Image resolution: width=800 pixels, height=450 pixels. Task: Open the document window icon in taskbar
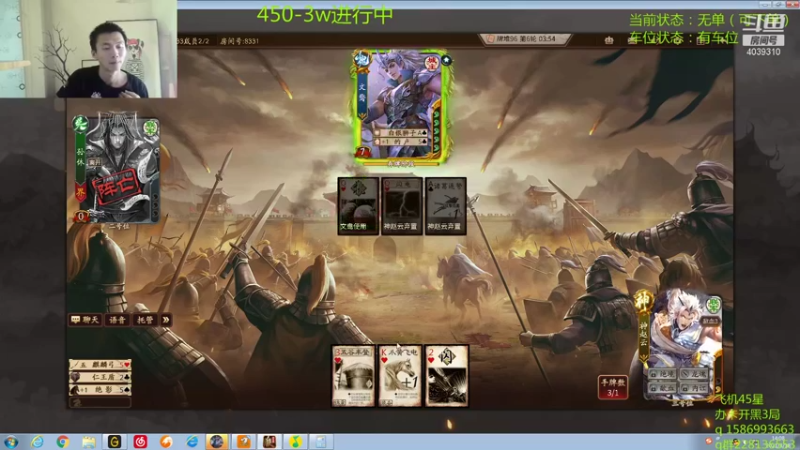pyautogui.click(x=321, y=442)
